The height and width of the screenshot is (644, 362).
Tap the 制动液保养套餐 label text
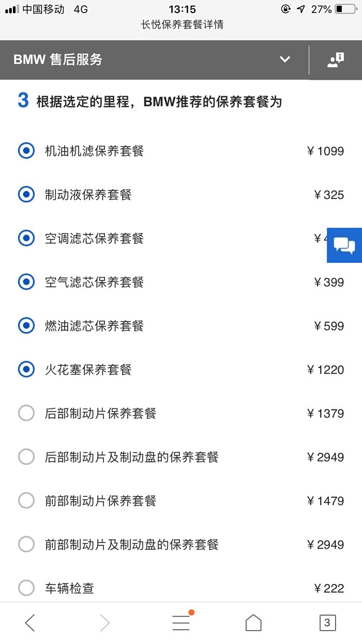88,195
